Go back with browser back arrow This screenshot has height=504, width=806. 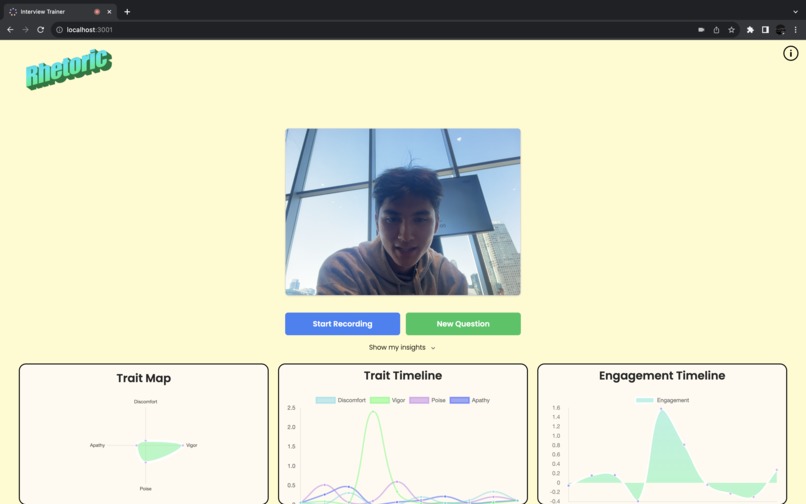(x=10, y=30)
